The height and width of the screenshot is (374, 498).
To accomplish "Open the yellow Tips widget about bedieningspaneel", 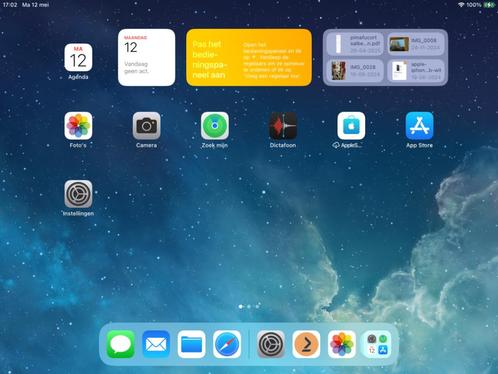I will pyautogui.click(x=249, y=57).
